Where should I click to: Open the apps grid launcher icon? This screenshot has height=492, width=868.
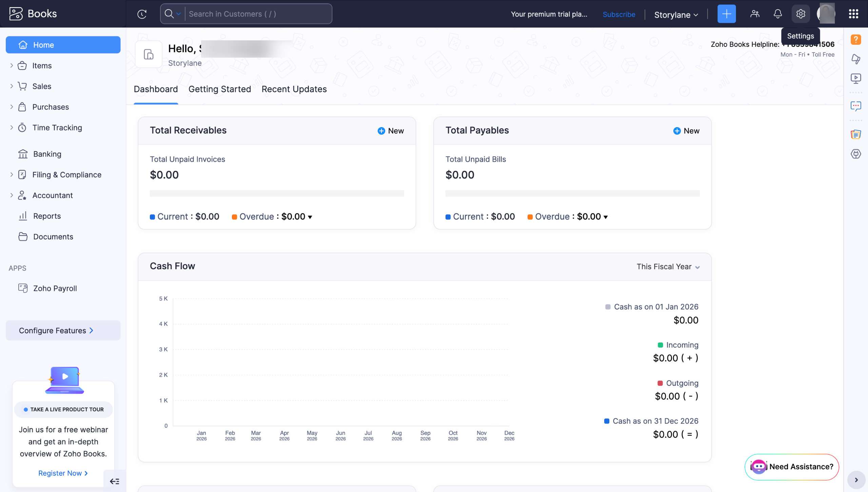point(853,14)
